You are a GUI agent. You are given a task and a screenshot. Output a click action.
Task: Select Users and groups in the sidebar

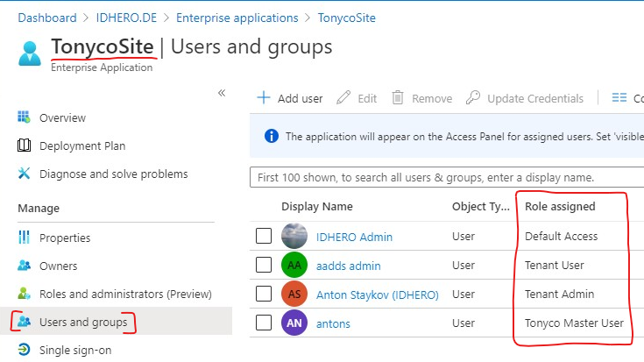pyautogui.click(x=83, y=322)
